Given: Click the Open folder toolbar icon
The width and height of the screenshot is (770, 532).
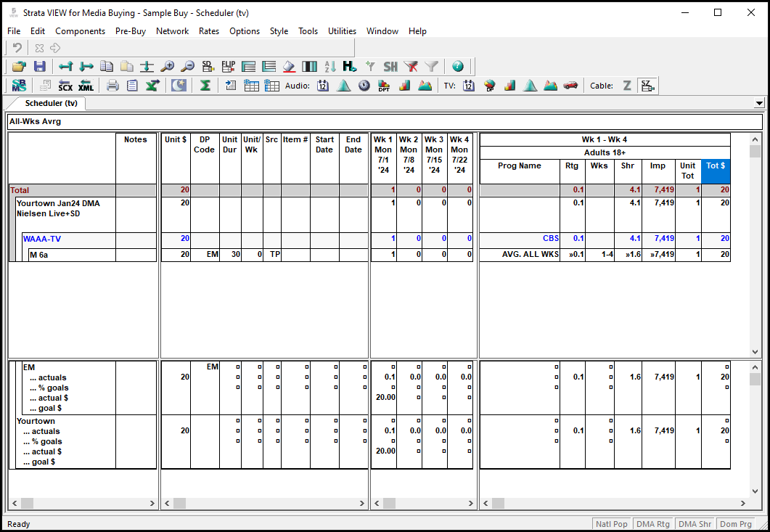Looking at the screenshot, I should 19,66.
